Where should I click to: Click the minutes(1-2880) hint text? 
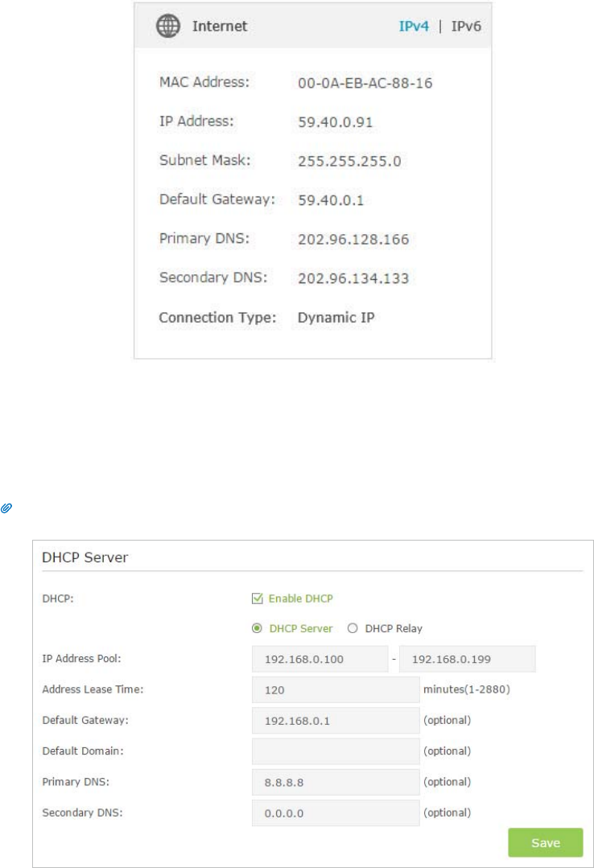point(467,689)
